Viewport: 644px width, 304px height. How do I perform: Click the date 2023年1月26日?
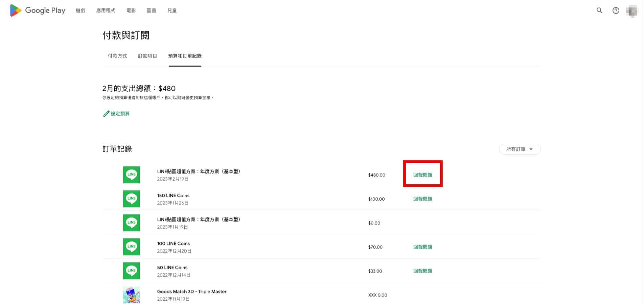pyautogui.click(x=173, y=203)
